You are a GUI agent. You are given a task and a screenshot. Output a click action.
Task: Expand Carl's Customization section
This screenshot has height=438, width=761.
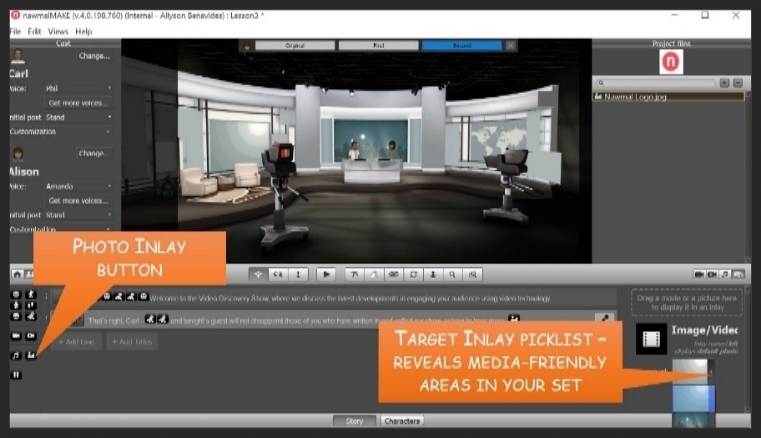tap(61, 132)
